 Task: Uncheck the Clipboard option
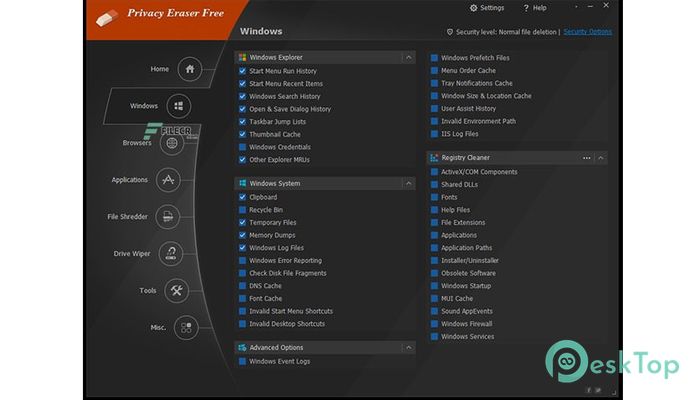242,197
